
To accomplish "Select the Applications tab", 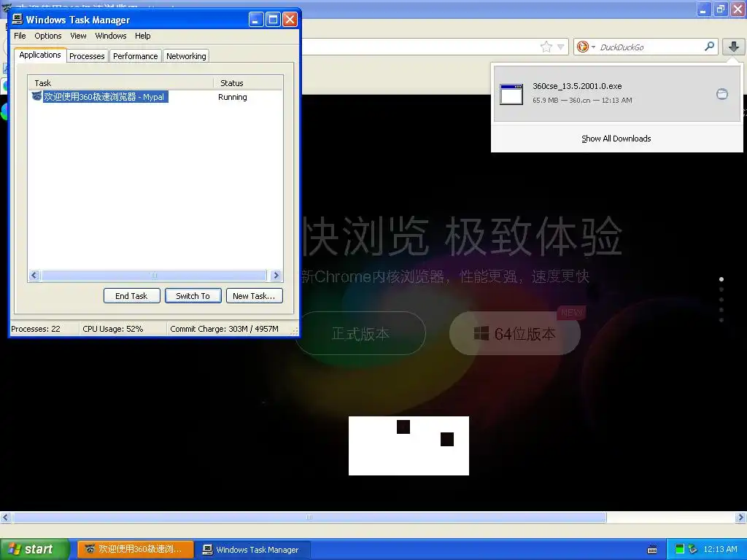I will pos(40,55).
